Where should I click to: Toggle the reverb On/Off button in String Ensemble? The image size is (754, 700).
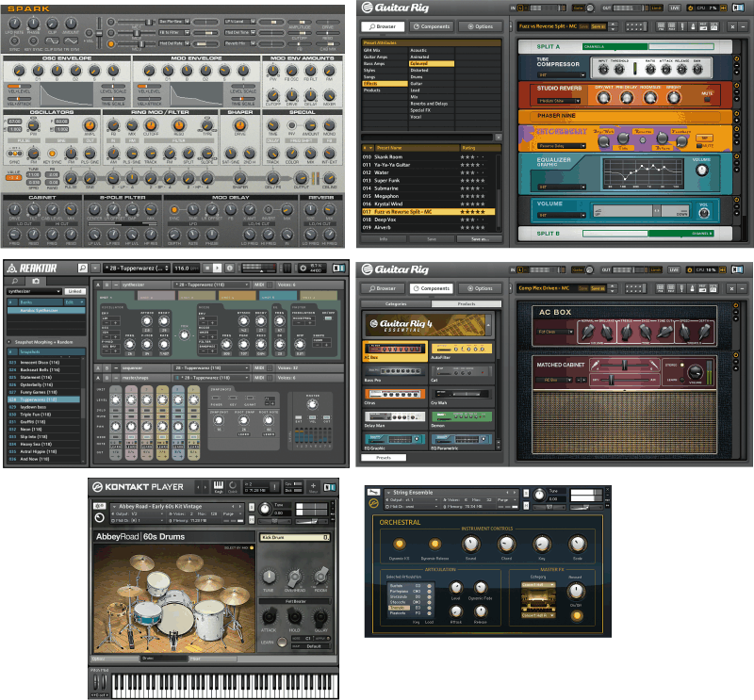577,615
